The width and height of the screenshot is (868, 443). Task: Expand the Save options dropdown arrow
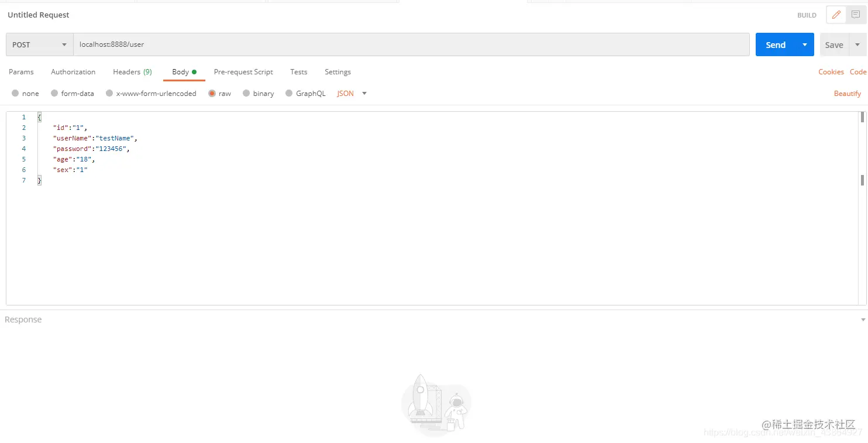tap(857, 44)
